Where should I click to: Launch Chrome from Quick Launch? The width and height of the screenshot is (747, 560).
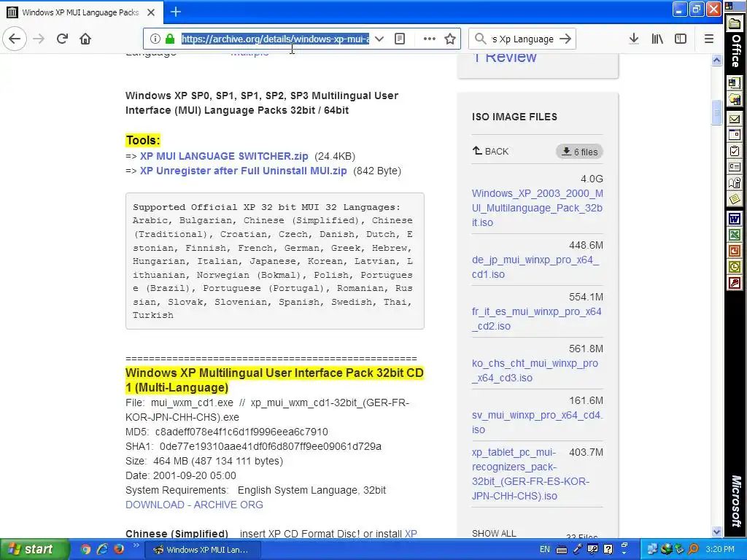(85, 549)
